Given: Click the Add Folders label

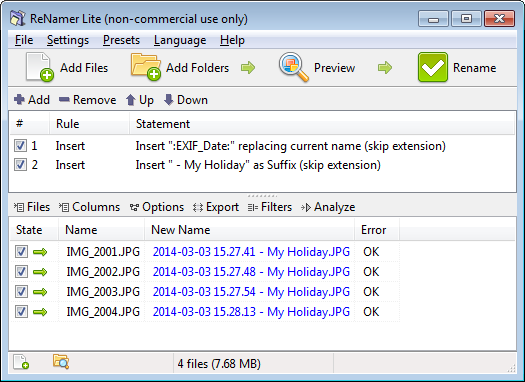Looking at the screenshot, I should click(198, 68).
